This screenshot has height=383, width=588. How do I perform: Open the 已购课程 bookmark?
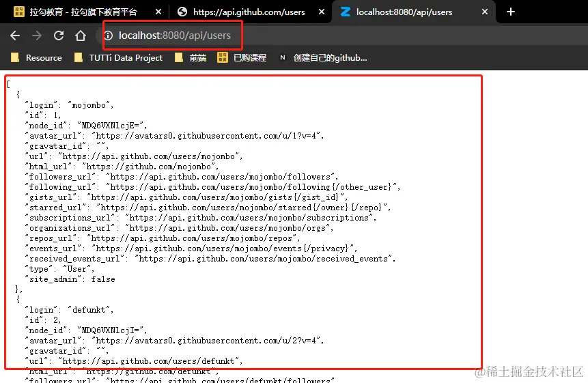coord(242,58)
